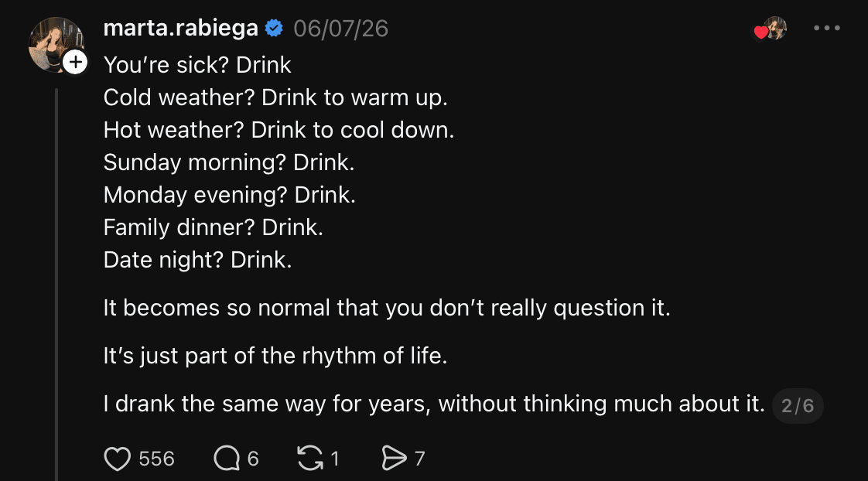Repost using the circular arrows icon
The image size is (868, 481).
(x=310, y=459)
